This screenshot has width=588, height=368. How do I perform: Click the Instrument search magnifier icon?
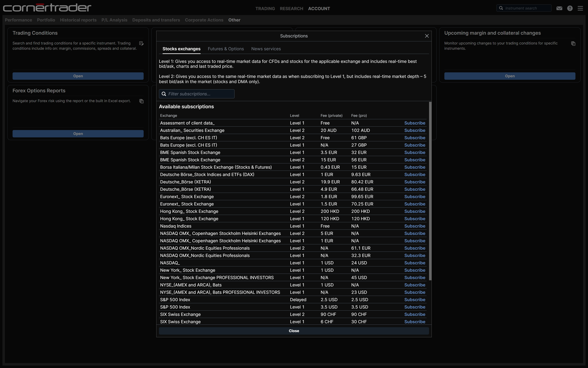point(501,8)
